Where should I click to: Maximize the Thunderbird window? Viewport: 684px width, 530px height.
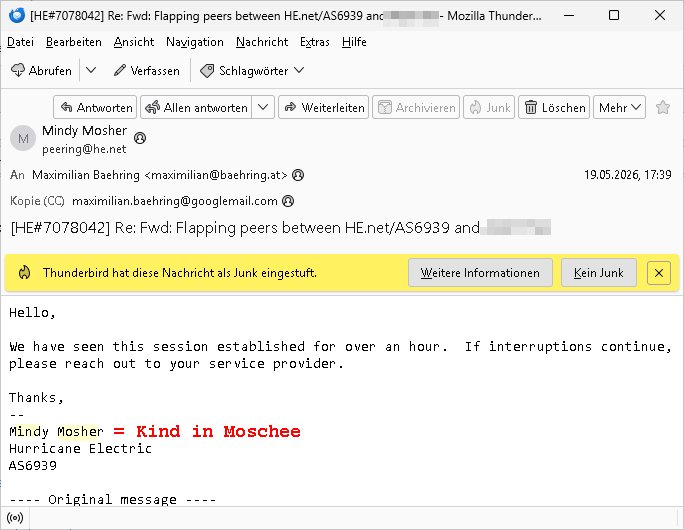tap(614, 15)
